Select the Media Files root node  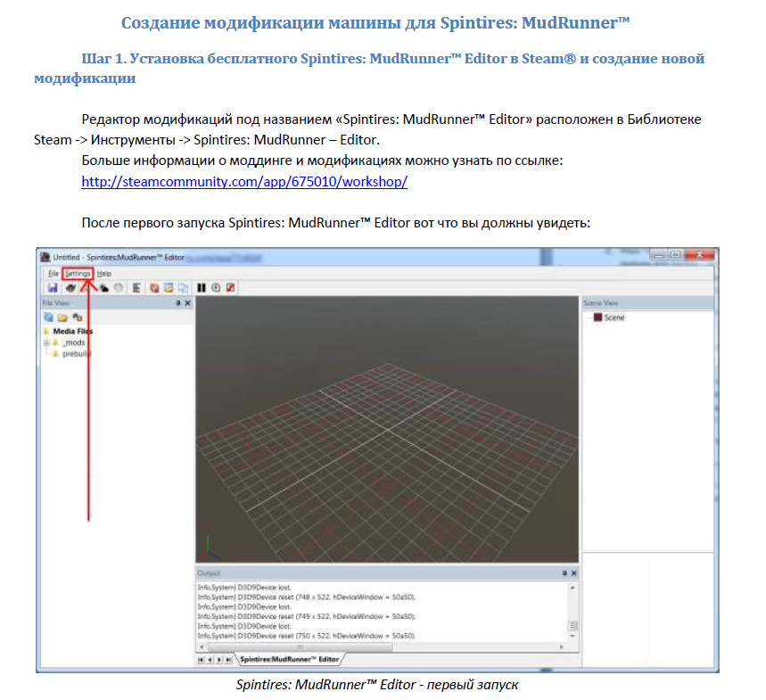click(72, 331)
